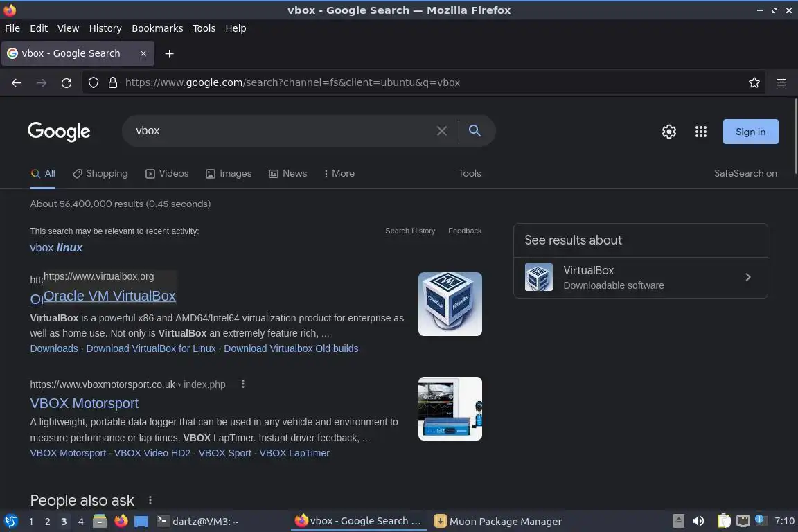Open the Edit menu
Screen dimensions: 798x532
click(39, 28)
